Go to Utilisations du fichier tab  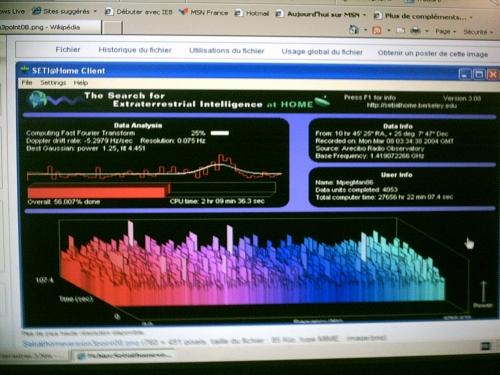[227, 51]
